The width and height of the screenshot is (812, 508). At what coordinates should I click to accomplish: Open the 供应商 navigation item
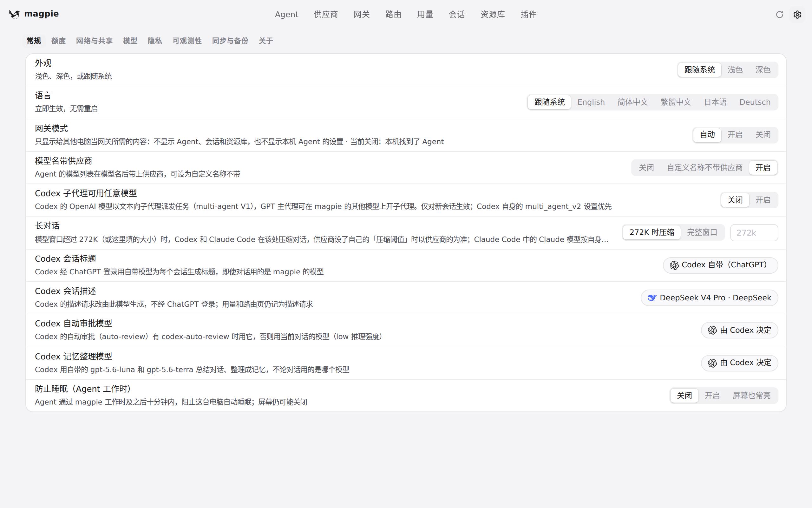click(x=326, y=15)
